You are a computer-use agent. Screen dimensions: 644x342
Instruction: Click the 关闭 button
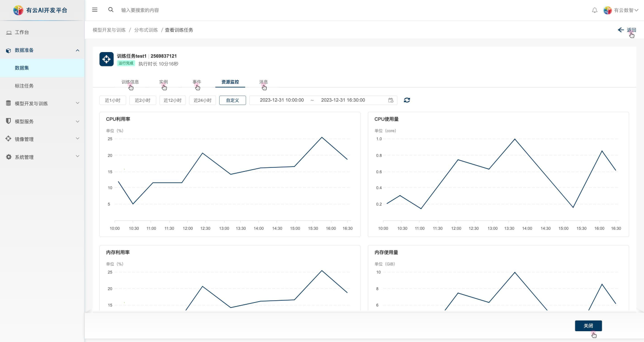coord(588,326)
